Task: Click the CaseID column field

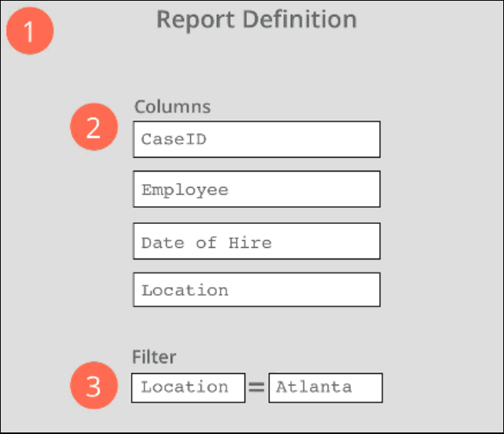Action: click(256, 139)
